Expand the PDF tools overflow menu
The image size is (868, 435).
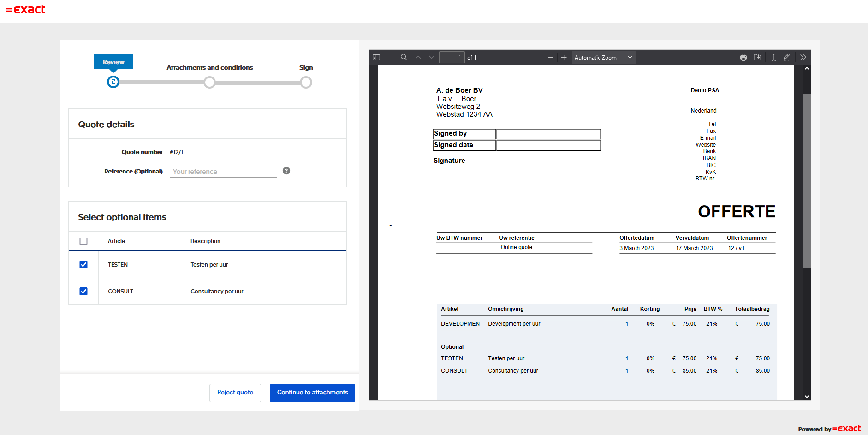803,57
